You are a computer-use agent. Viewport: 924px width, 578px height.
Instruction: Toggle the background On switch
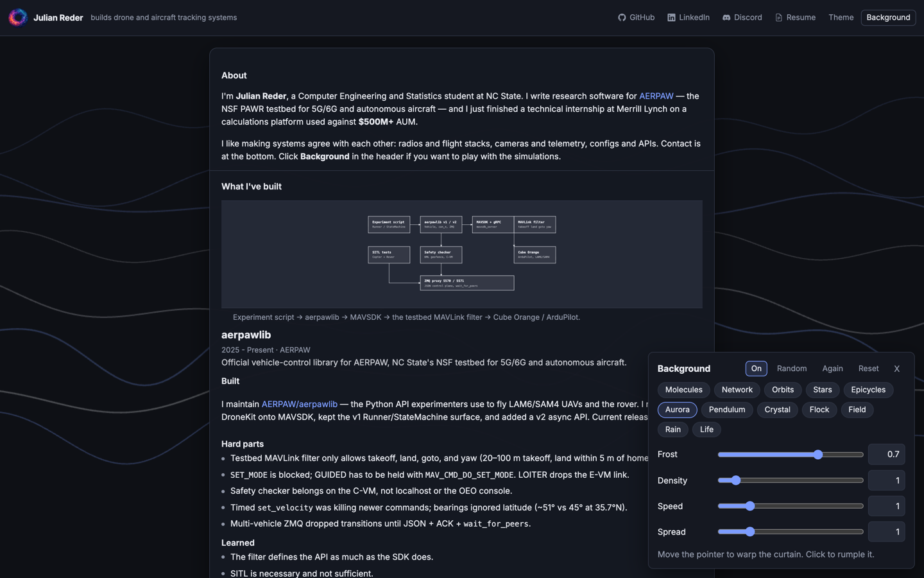[x=756, y=369]
